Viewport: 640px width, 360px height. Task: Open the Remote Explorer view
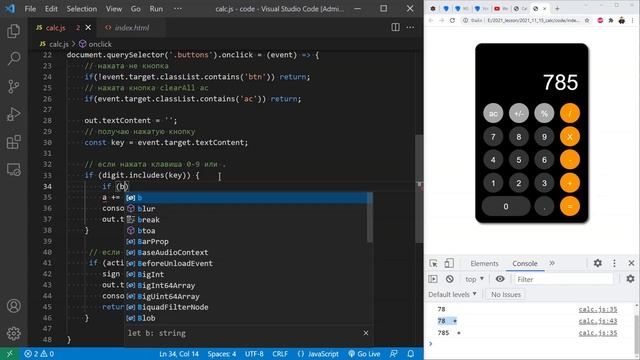pyautogui.click(x=13, y=169)
